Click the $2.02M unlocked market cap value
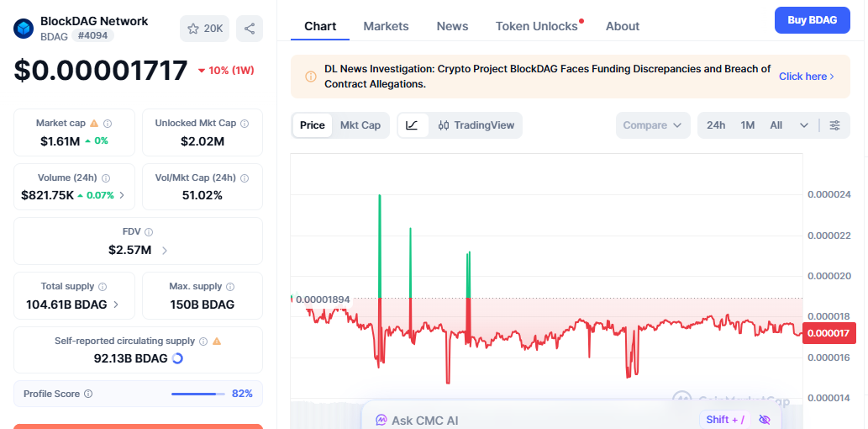Image resolution: width=868 pixels, height=429 pixels. (203, 140)
